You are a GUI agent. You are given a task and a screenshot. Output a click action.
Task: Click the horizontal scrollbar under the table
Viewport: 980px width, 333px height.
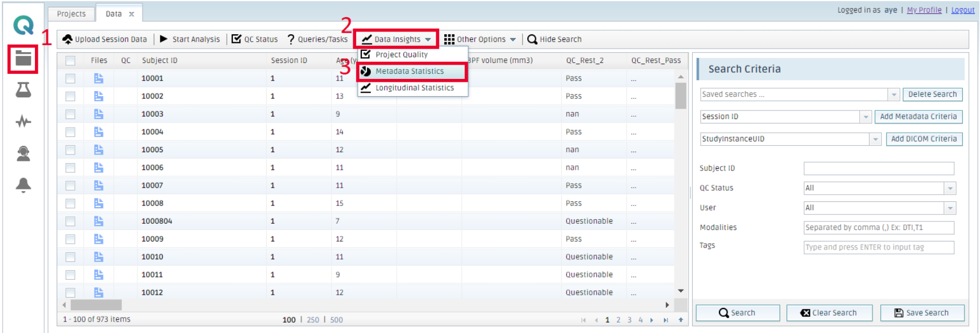coord(96,305)
